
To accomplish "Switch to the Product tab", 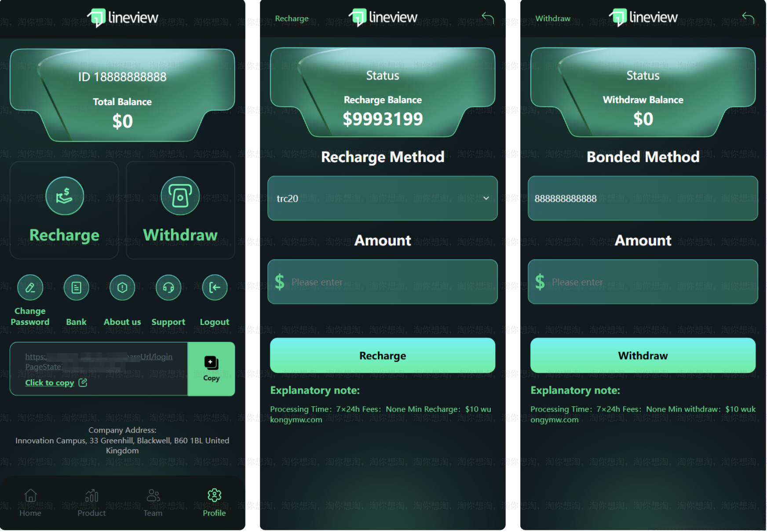I will (91, 503).
